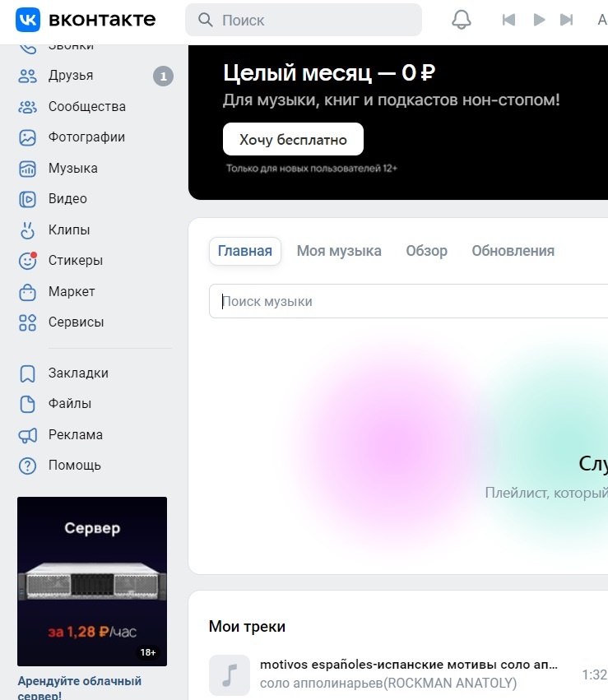Open Помощь question mark icon
Image resolution: width=608 pixels, height=700 pixels.
point(28,466)
